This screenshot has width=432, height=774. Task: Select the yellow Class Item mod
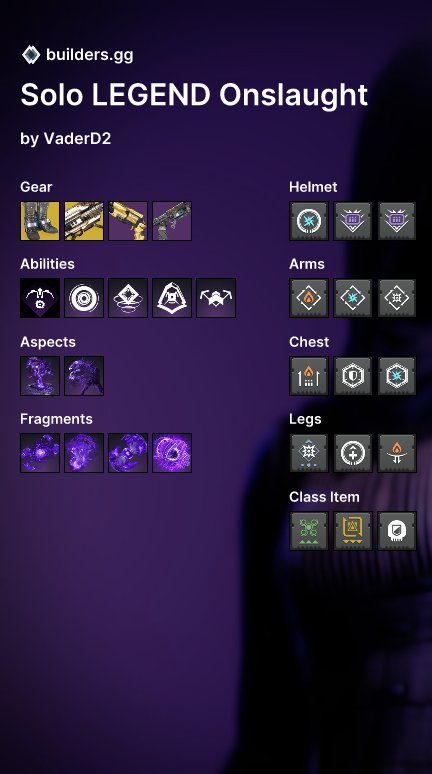(353, 531)
